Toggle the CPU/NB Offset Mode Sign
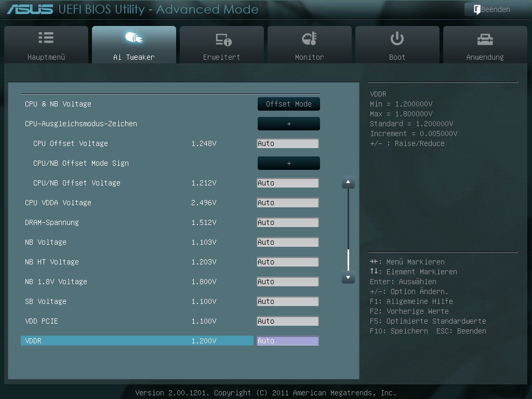This screenshot has height=399, width=532. coord(289,163)
